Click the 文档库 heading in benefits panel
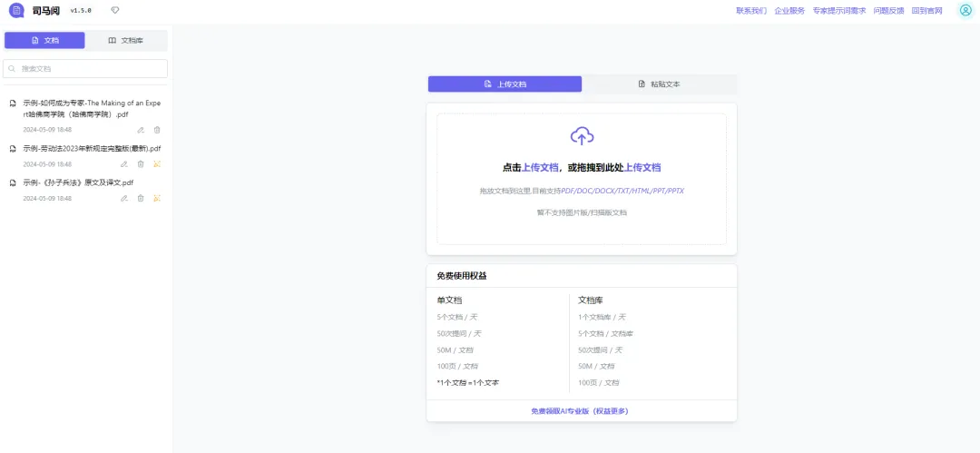980x453 pixels. click(x=591, y=300)
